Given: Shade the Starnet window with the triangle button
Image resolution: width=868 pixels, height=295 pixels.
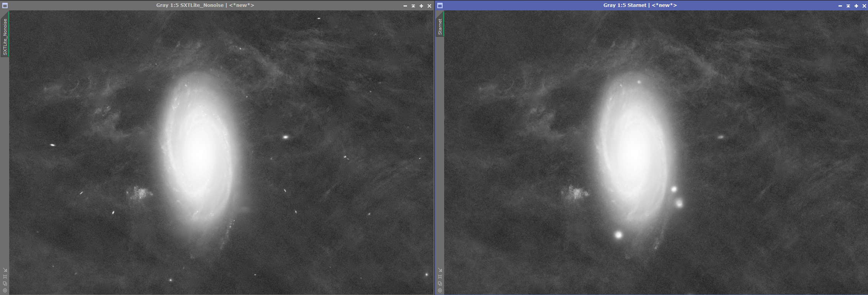Looking at the screenshot, I should pos(848,6).
